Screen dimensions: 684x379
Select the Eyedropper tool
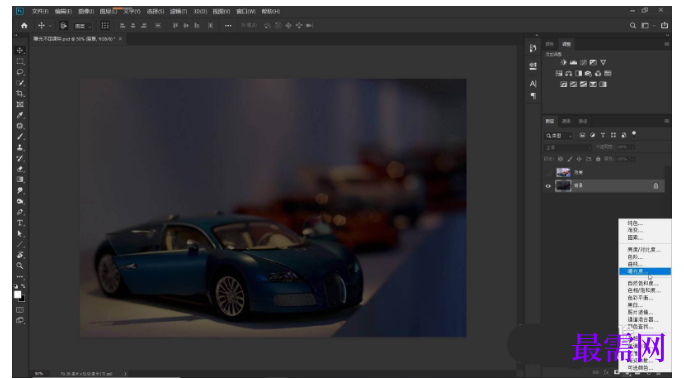pyautogui.click(x=20, y=115)
